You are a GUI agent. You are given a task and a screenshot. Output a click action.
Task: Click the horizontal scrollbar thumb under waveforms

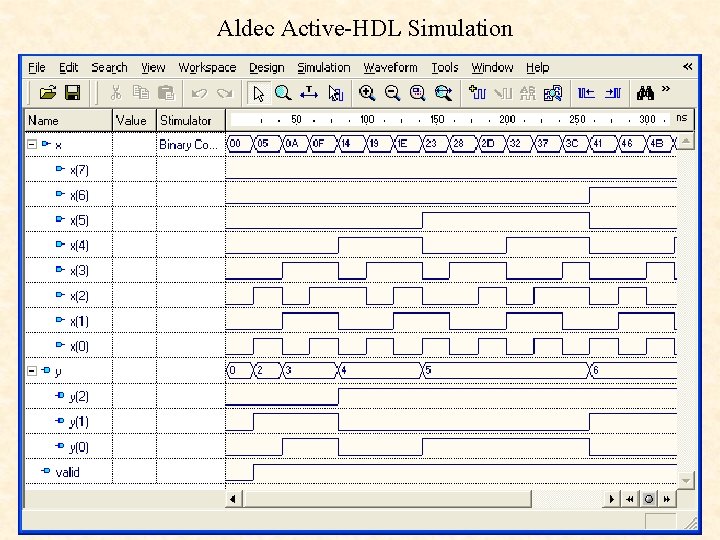click(x=387, y=499)
